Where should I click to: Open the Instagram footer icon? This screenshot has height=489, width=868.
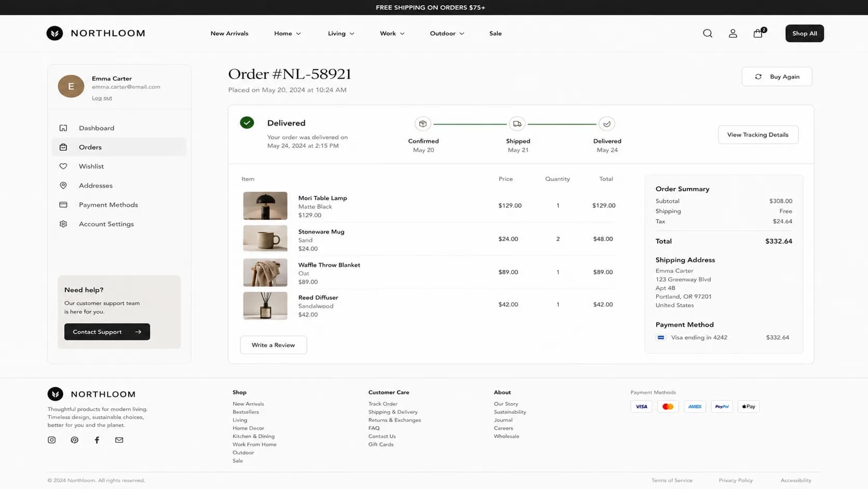[52, 440]
